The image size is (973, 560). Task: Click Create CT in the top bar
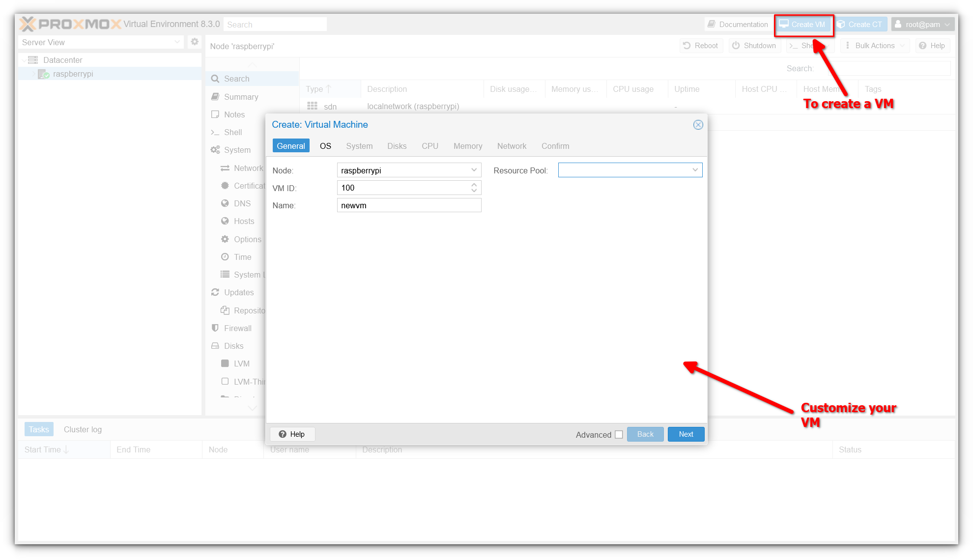point(860,24)
